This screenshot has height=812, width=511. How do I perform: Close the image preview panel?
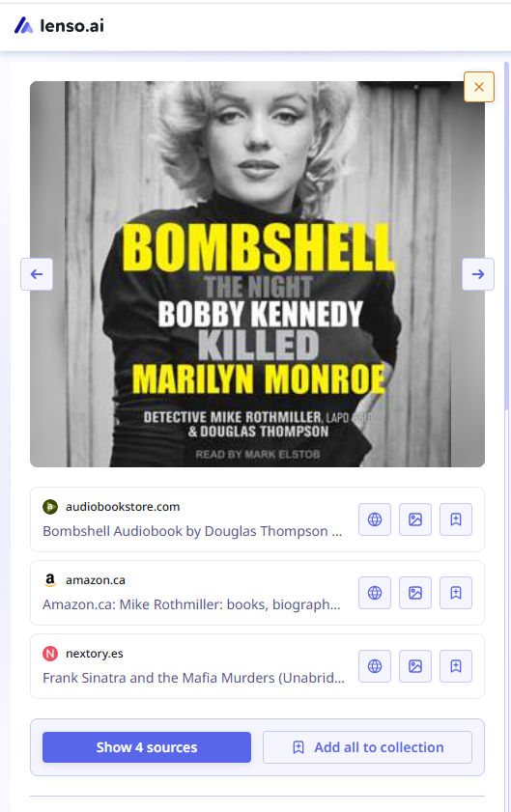(479, 87)
